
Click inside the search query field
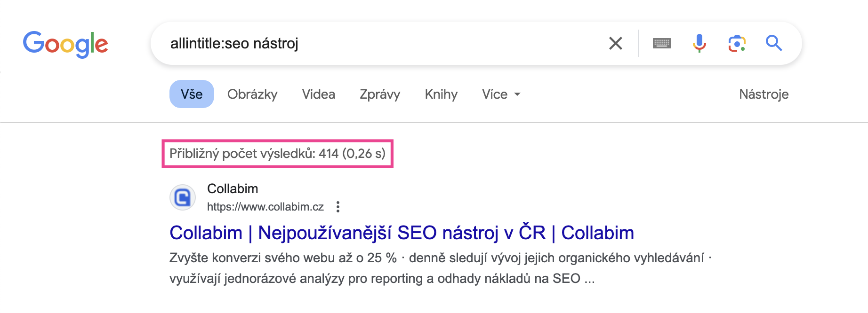point(377,43)
